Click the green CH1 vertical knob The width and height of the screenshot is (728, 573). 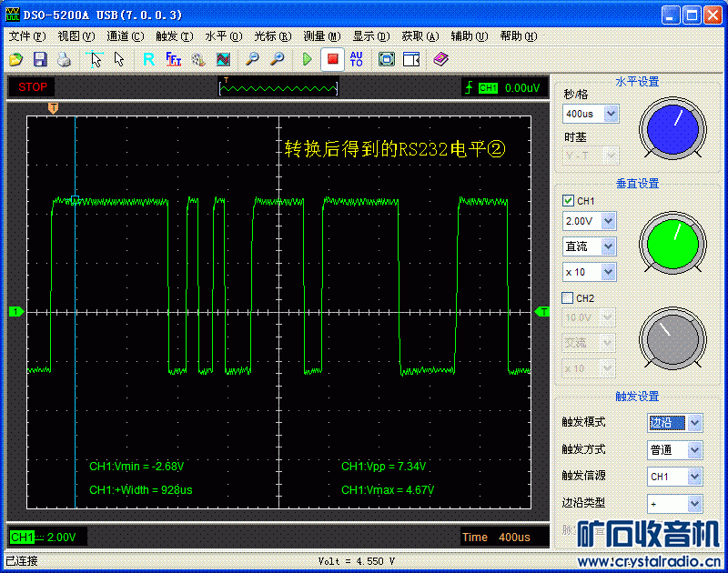click(x=672, y=243)
